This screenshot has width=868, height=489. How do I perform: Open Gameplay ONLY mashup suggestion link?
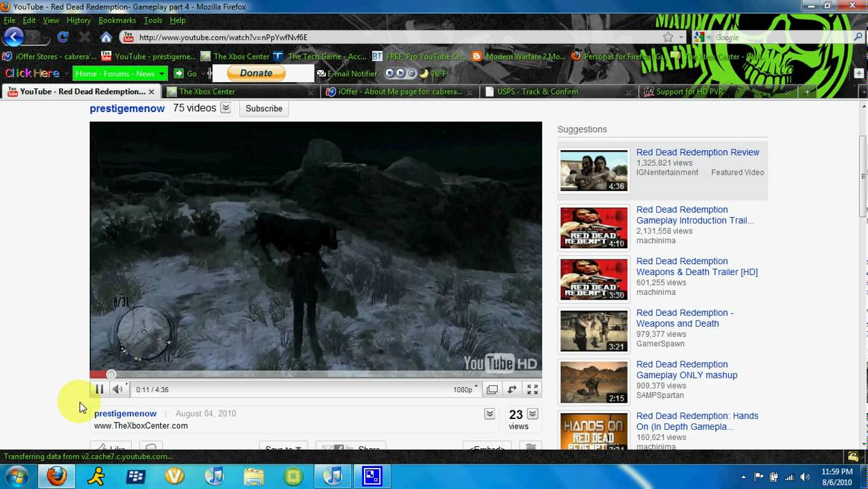[x=687, y=370]
